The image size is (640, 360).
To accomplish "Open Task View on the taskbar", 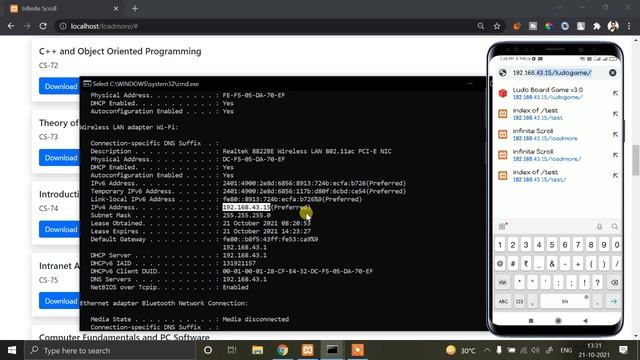I will [232, 350].
